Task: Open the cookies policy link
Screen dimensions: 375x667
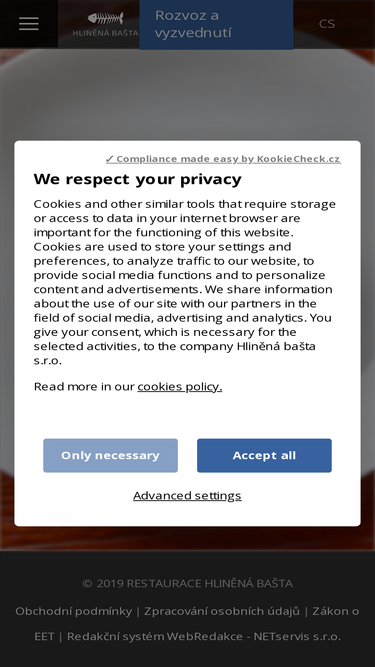Action: [179, 386]
